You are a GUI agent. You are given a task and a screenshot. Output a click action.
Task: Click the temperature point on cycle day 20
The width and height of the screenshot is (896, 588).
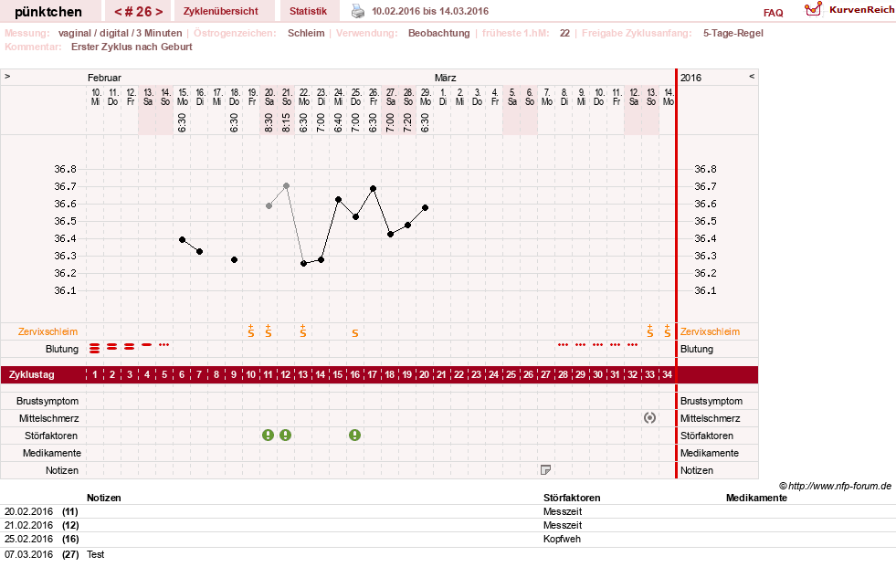tap(425, 207)
